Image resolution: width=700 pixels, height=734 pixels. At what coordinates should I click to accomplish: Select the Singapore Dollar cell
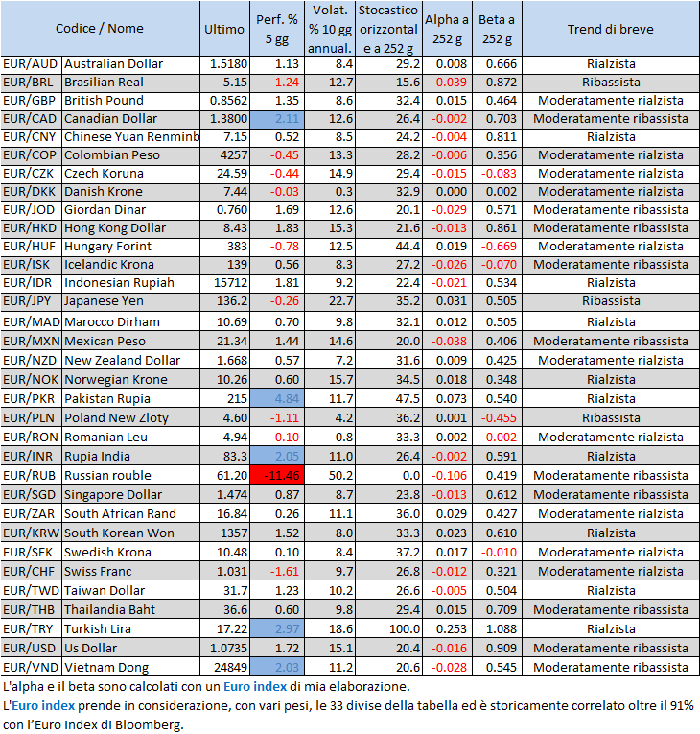coord(131,495)
